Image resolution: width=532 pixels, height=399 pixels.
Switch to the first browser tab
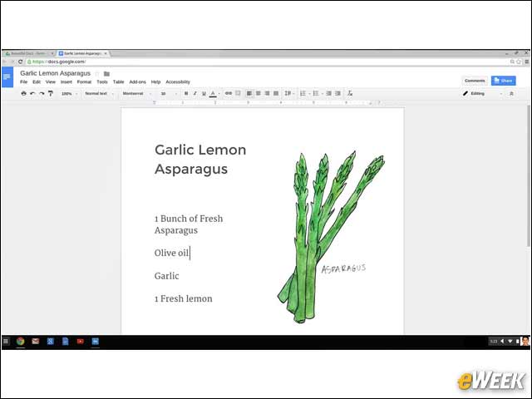(x=29, y=53)
